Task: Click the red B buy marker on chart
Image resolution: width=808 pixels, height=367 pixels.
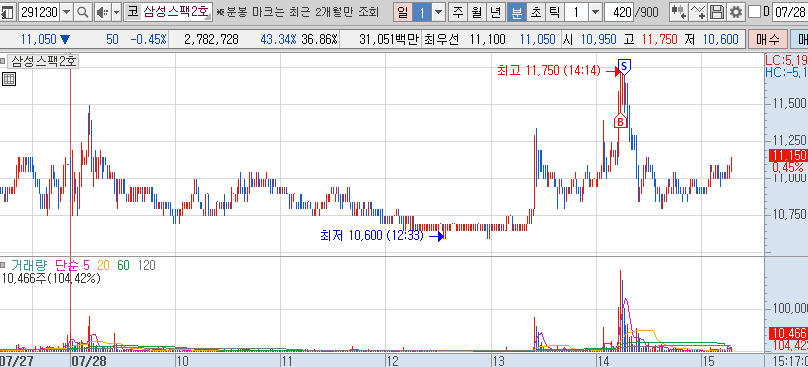Action: click(x=620, y=121)
